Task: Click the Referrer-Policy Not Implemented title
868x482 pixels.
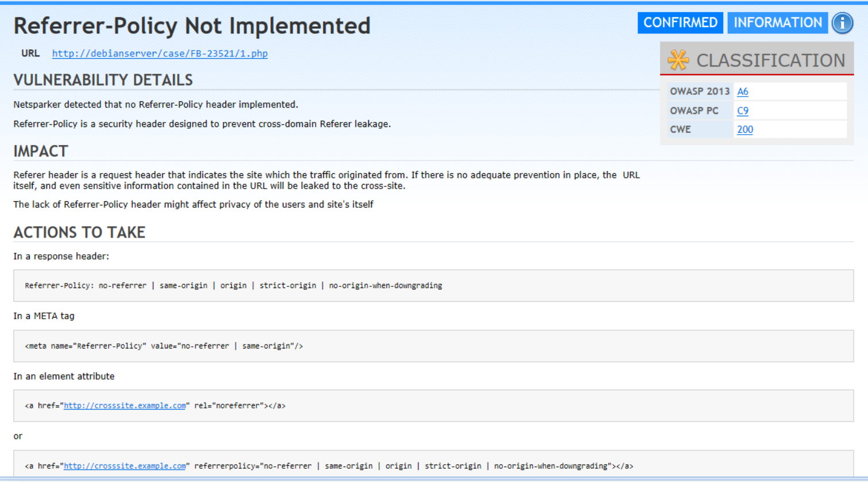Action: (192, 25)
